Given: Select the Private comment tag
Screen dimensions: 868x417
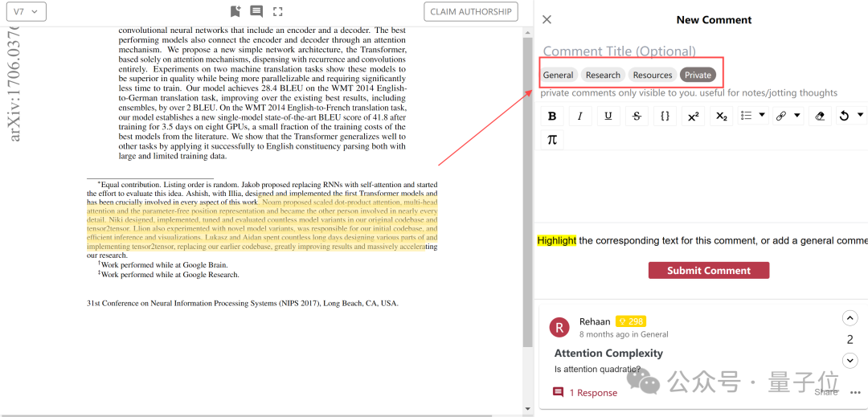Looking at the screenshot, I should (698, 75).
